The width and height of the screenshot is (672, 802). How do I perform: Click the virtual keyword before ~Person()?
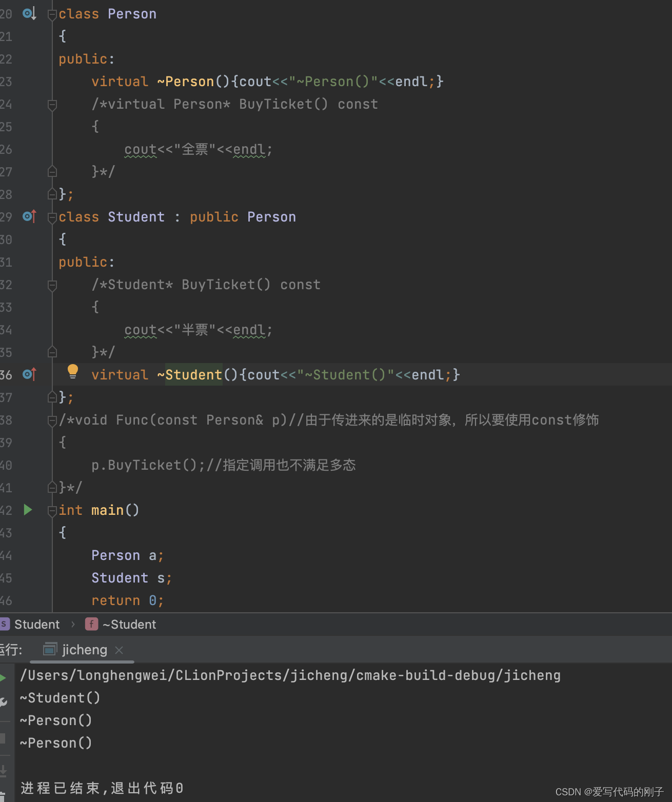tap(120, 82)
